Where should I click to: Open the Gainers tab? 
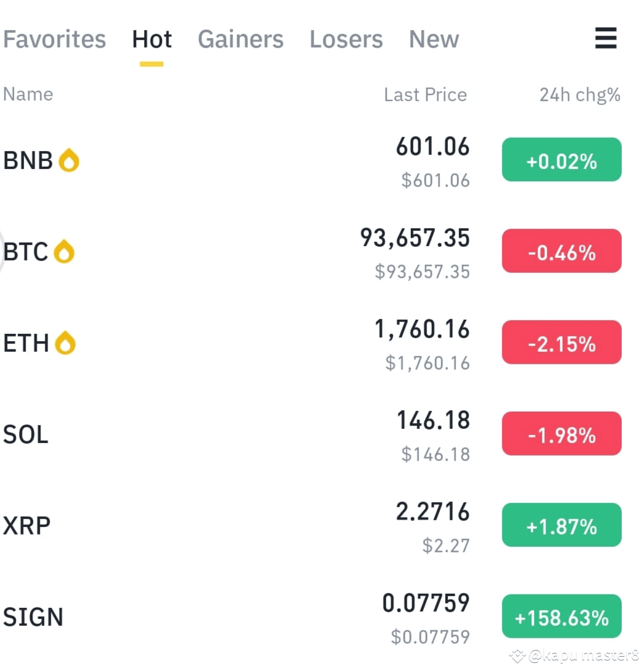click(241, 39)
